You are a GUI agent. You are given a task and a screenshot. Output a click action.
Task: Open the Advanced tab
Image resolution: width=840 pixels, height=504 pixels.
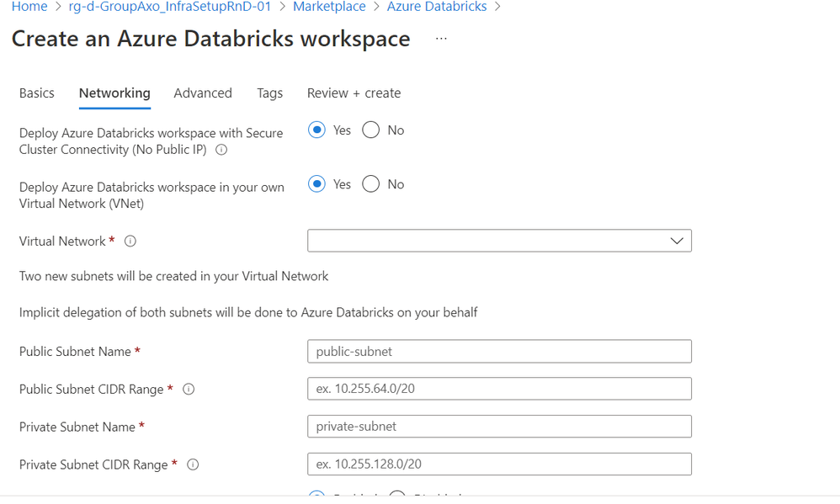coord(203,93)
